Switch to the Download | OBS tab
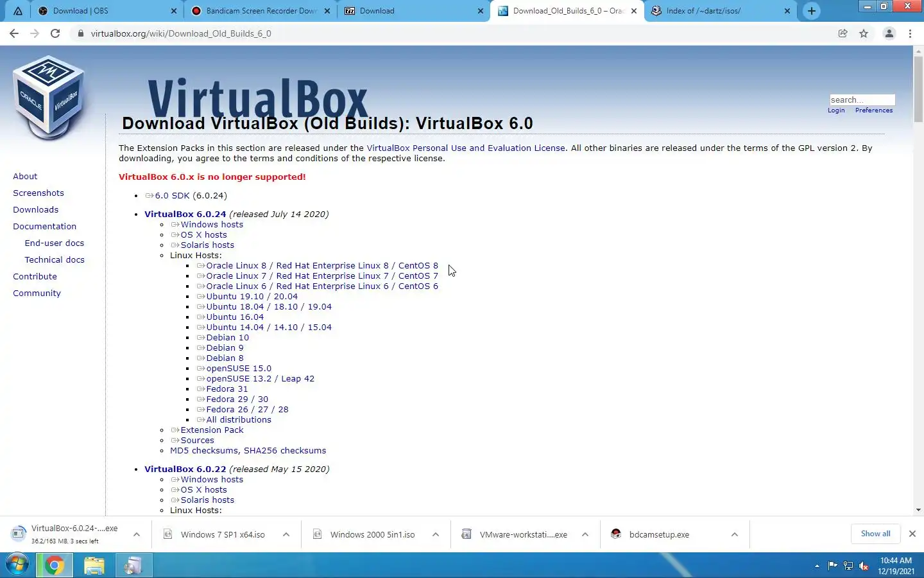This screenshot has width=924, height=578. point(107,11)
